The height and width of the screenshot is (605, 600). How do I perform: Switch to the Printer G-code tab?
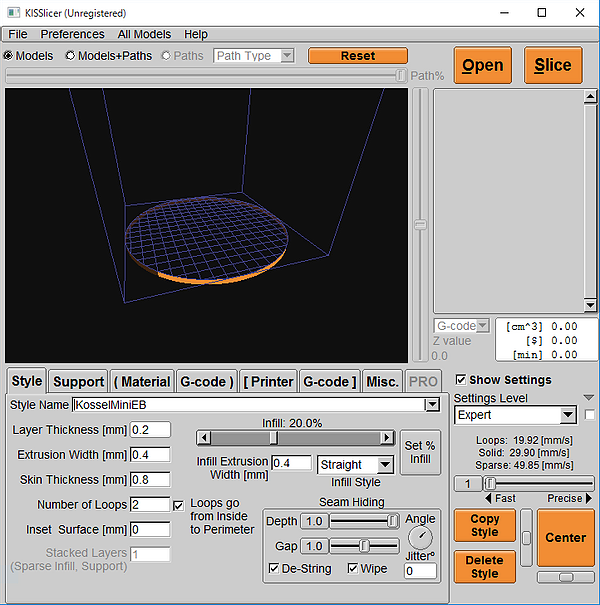[x=330, y=381]
